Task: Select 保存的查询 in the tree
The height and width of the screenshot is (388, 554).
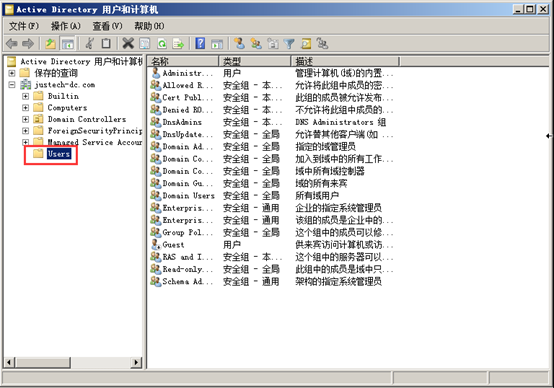Action: click(56, 73)
